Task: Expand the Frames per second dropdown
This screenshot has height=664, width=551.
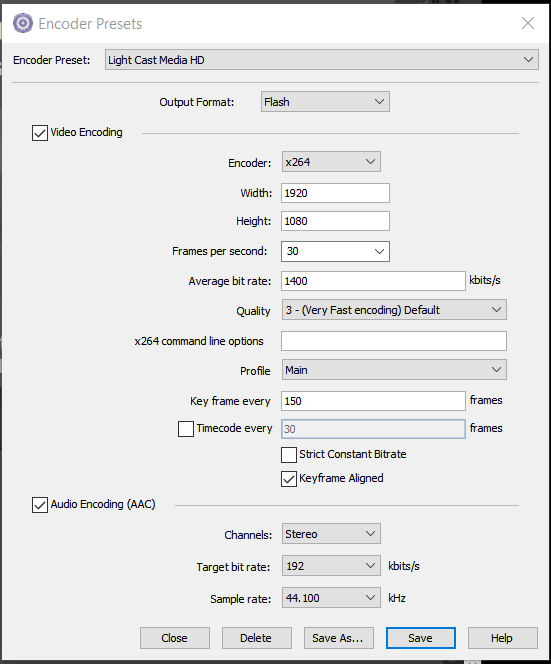Action: pos(335,252)
